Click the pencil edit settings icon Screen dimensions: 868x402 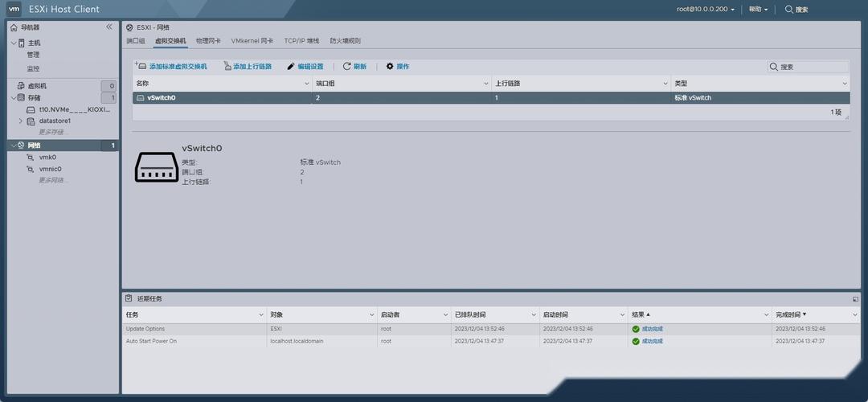click(x=291, y=67)
